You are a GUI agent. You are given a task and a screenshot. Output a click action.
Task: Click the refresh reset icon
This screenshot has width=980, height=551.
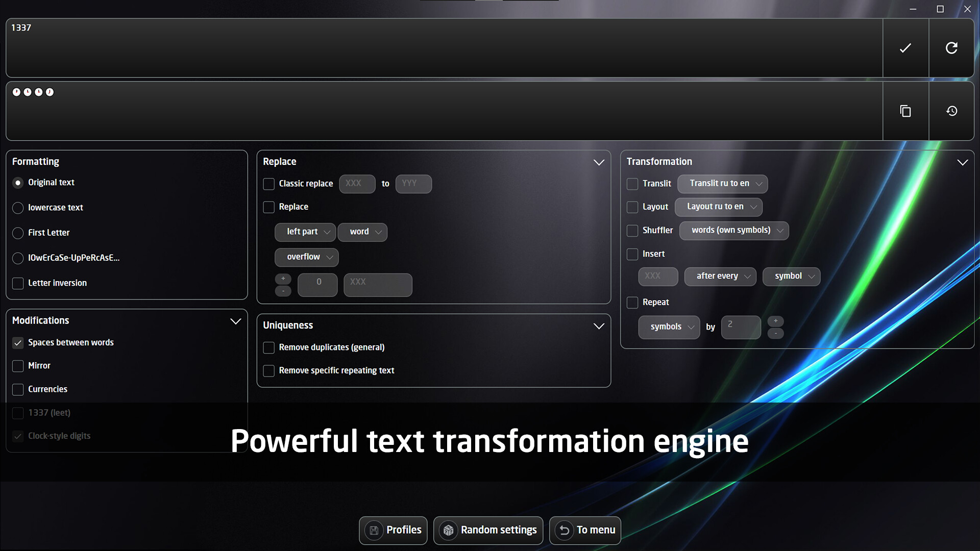[951, 48]
